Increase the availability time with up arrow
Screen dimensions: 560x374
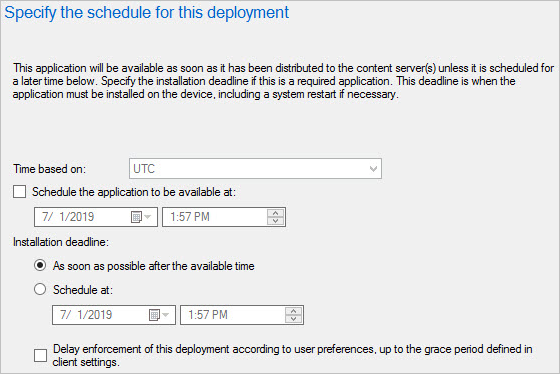(275, 213)
